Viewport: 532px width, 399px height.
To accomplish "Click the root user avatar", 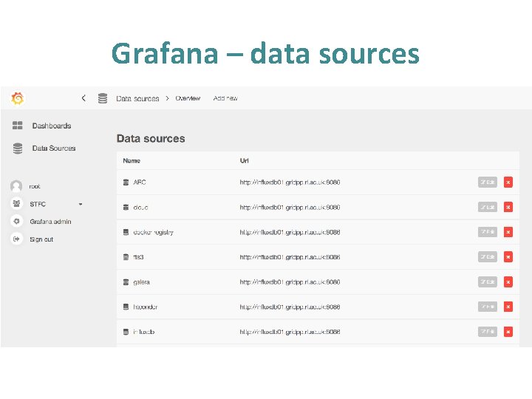I will click(x=16, y=186).
